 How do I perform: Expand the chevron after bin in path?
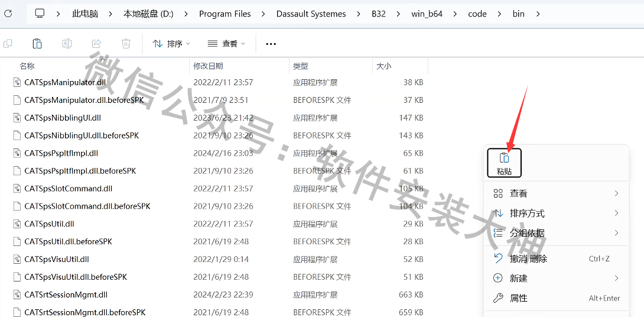click(538, 14)
